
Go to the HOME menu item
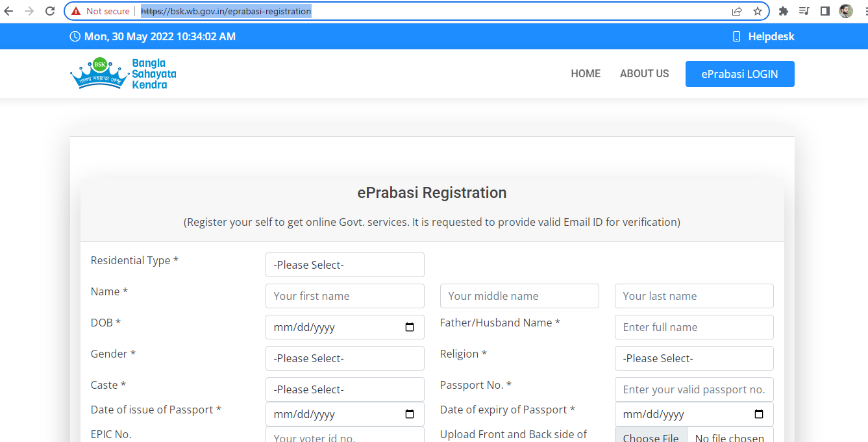[x=586, y=74]
